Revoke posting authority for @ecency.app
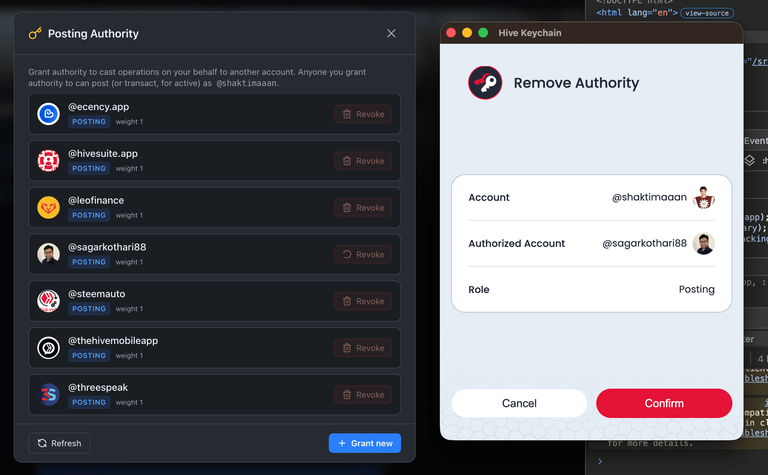Viewport: 768px width, 475px height. 363,114
